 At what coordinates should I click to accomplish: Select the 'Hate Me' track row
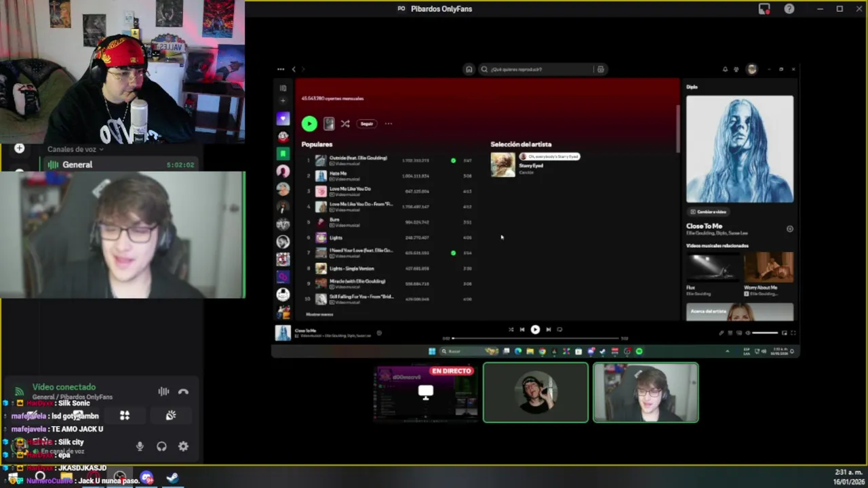tap(388, 176)
